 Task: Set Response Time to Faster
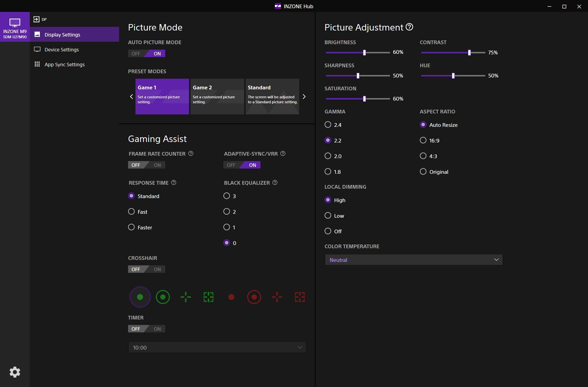(x=131, y=227)
